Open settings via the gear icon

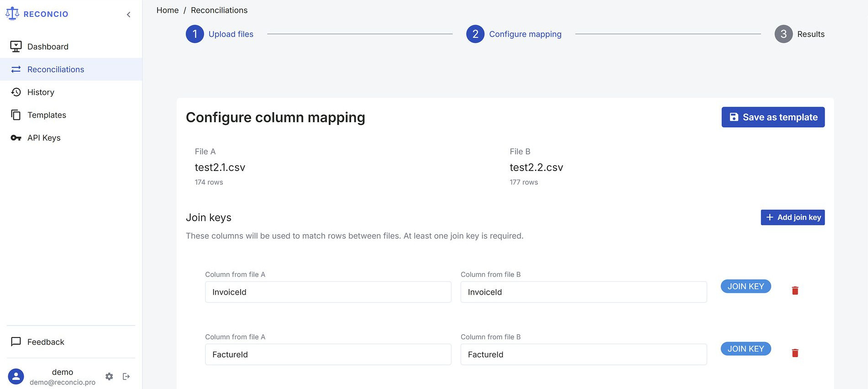(x=109, y=377)
